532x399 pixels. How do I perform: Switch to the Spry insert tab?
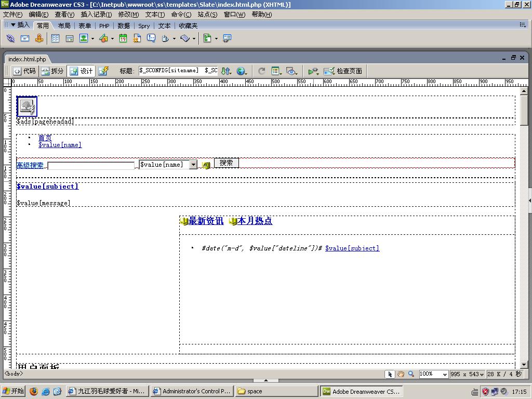tap(144, 26)
